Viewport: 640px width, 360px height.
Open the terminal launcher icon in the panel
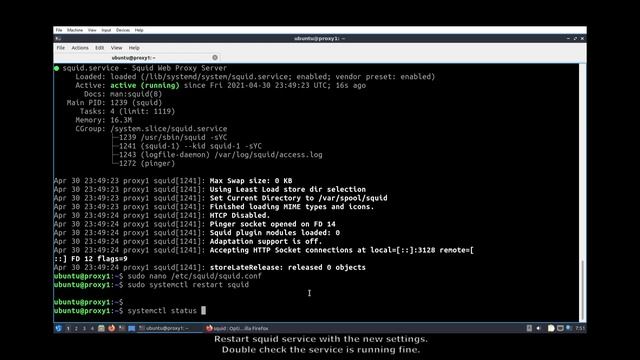pos(122,328)
